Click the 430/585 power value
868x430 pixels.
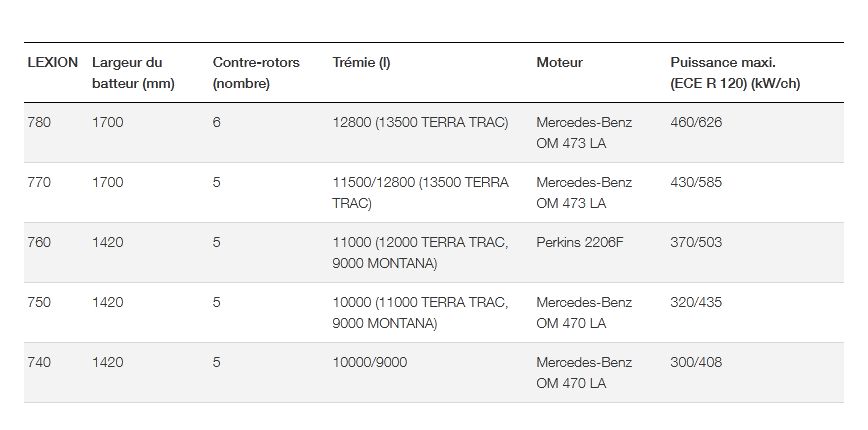(x=696, y=183)
